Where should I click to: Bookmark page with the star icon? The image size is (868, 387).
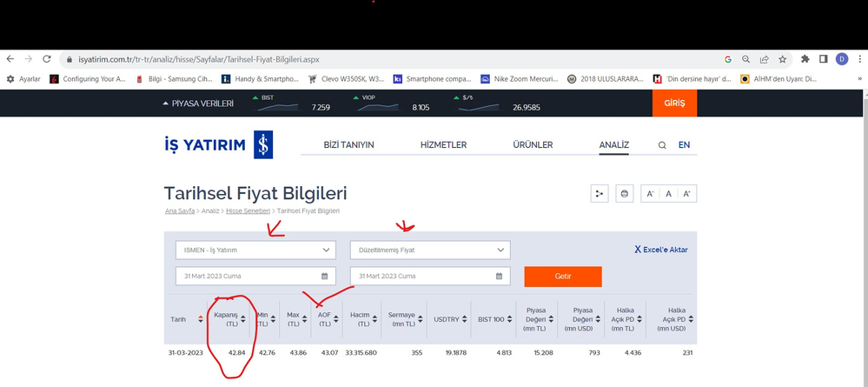782,59
